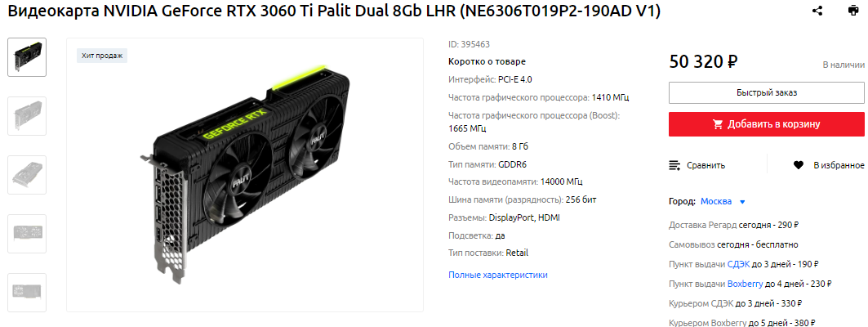Image resolution: width=868 pixels, height=327 pixels.
Task: Open the Полные характеристики link
Action: [497, 275]
